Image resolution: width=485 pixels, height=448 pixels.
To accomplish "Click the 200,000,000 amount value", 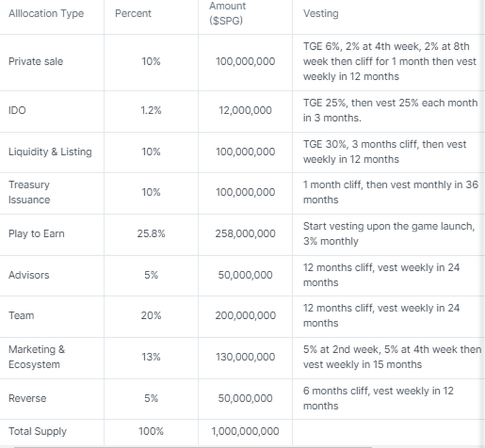I will 245,315.
